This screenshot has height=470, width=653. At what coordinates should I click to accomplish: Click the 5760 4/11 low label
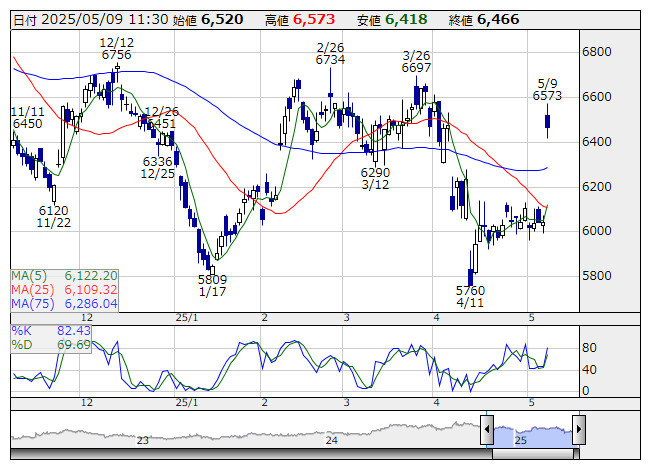(470, 296)
